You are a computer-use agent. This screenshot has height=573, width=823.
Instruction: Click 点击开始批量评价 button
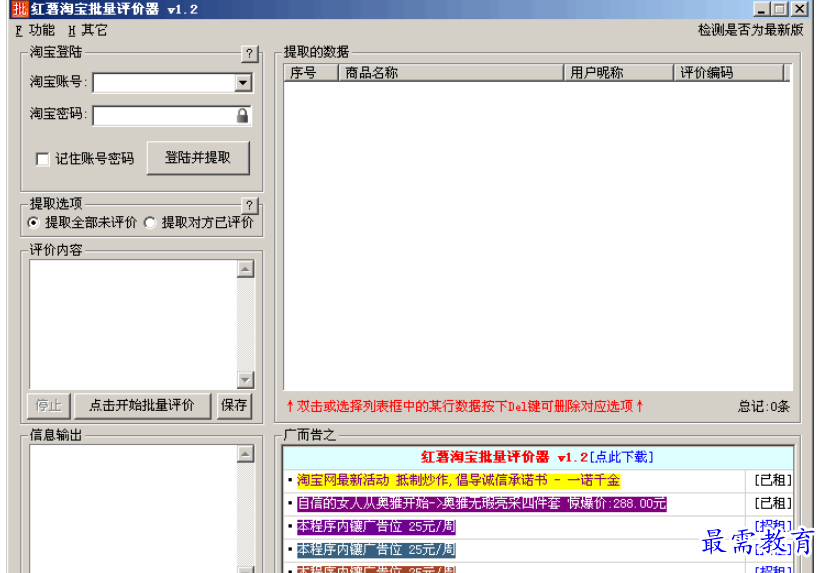pos(142,406)
